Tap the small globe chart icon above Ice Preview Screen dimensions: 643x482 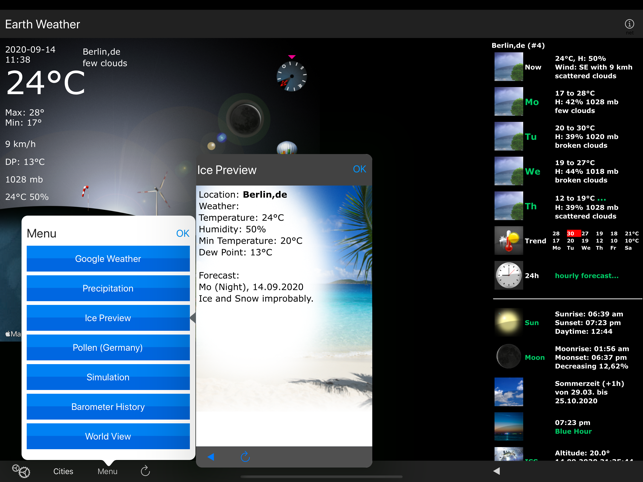click(x=287, y=148)
